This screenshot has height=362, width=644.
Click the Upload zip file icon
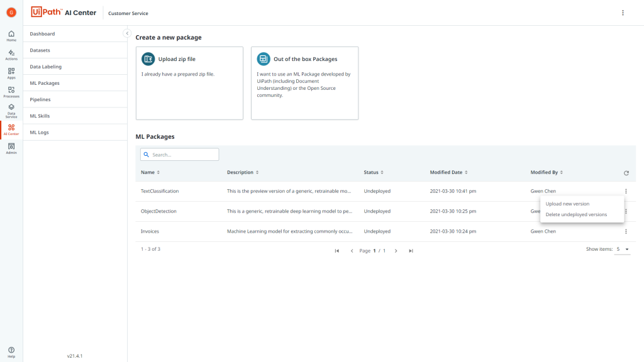148,59
